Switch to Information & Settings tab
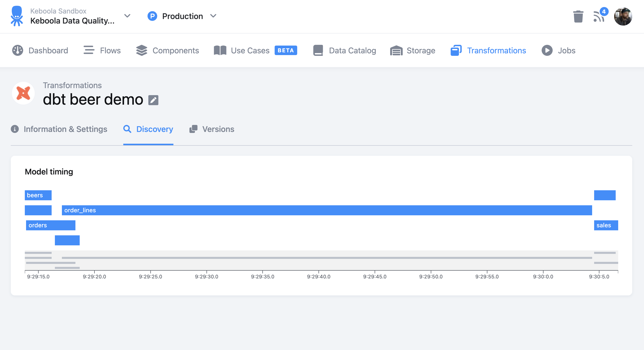This screenshot has height=350, width=644. coord(59,129)
